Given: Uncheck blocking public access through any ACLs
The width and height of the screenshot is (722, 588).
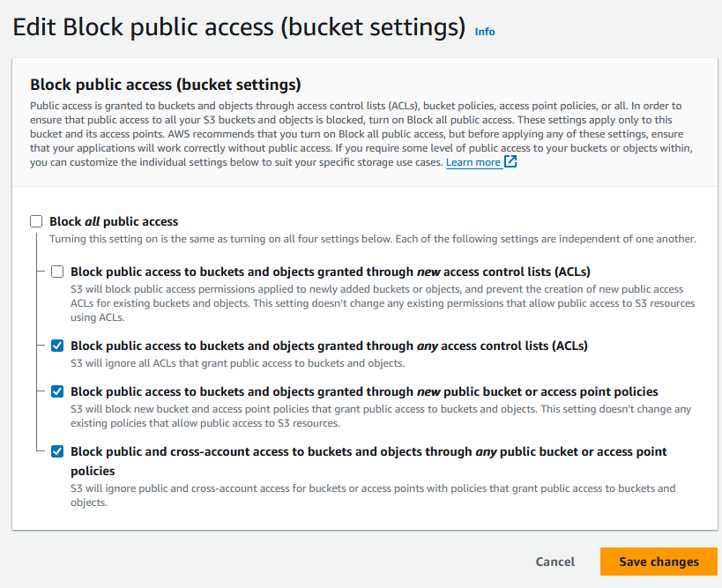Looking at the screenshot, I should coord(56,346).
